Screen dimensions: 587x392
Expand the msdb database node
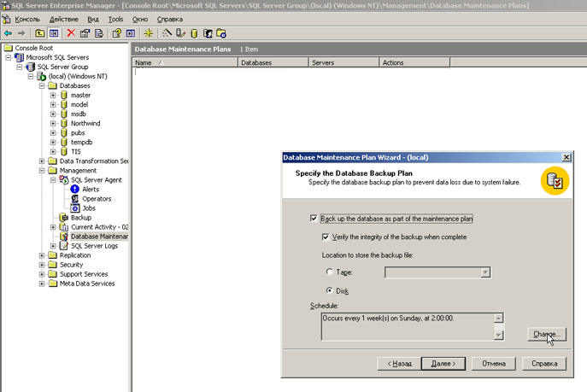pyautogui.click(x=53, y=114)
